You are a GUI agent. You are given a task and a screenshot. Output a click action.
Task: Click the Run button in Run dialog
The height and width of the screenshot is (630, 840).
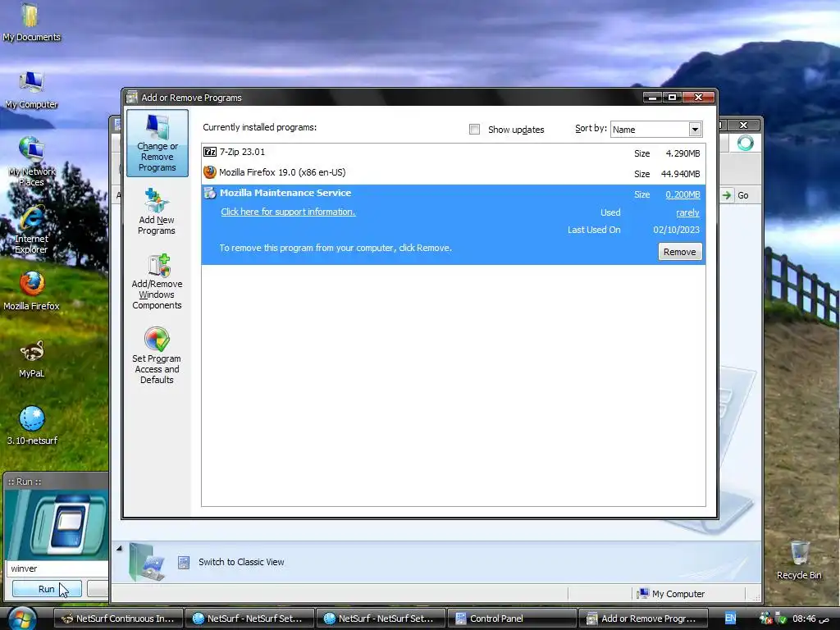click(x=47, y=589)
